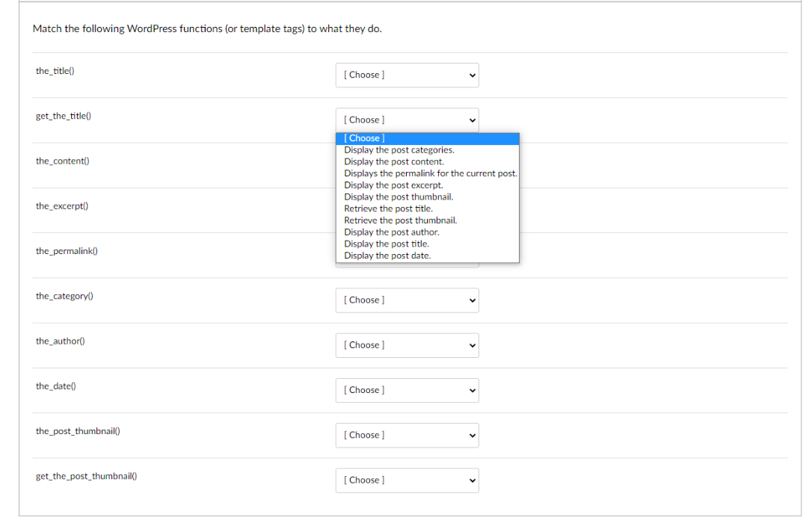Viewport: 806px width, 532px height.
Task: Click the the_excerpt() function label
Action: click(x=61, y=206)
